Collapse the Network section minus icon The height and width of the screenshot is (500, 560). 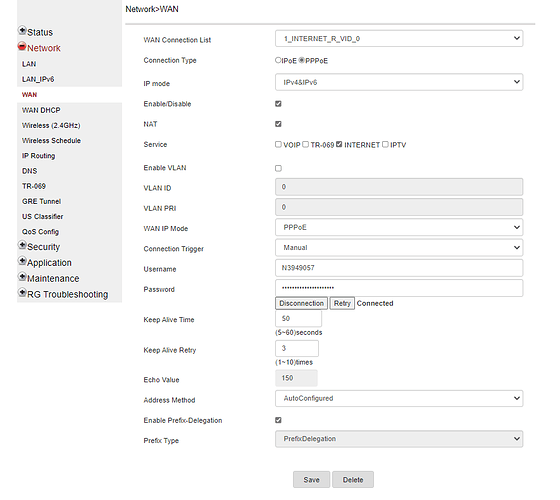[22, 46]
